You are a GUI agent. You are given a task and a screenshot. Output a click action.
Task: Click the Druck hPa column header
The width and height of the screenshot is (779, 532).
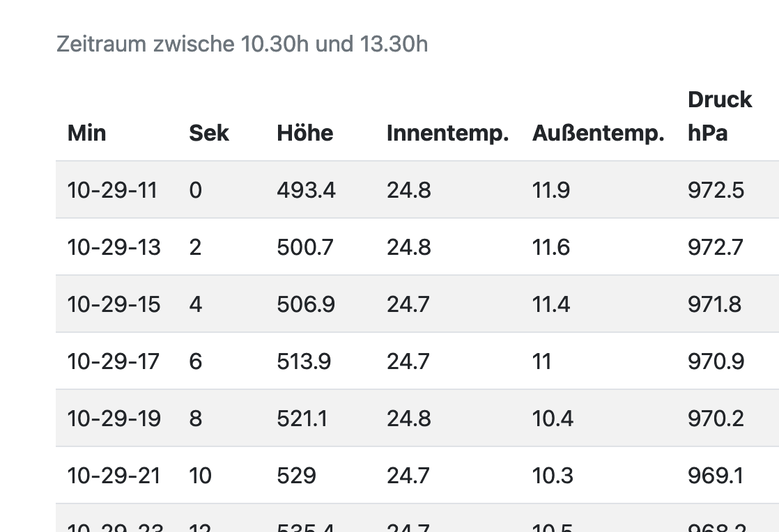(719, 116)
